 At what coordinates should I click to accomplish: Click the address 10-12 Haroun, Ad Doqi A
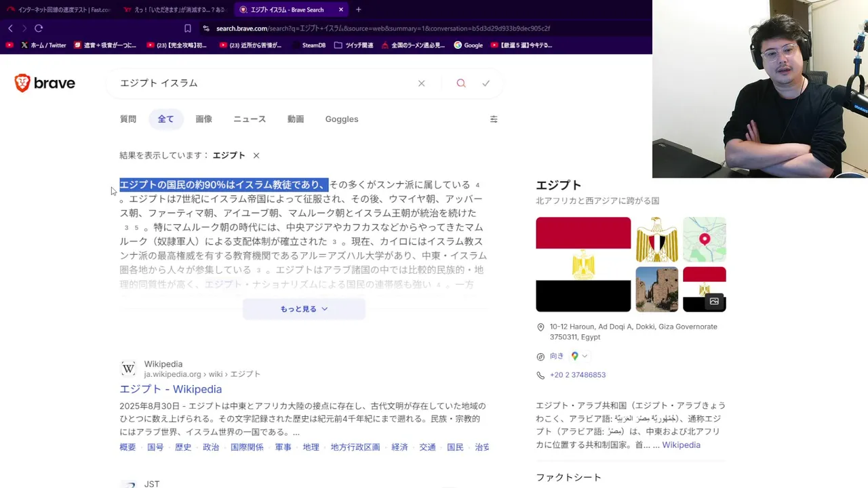click(633, 331)
